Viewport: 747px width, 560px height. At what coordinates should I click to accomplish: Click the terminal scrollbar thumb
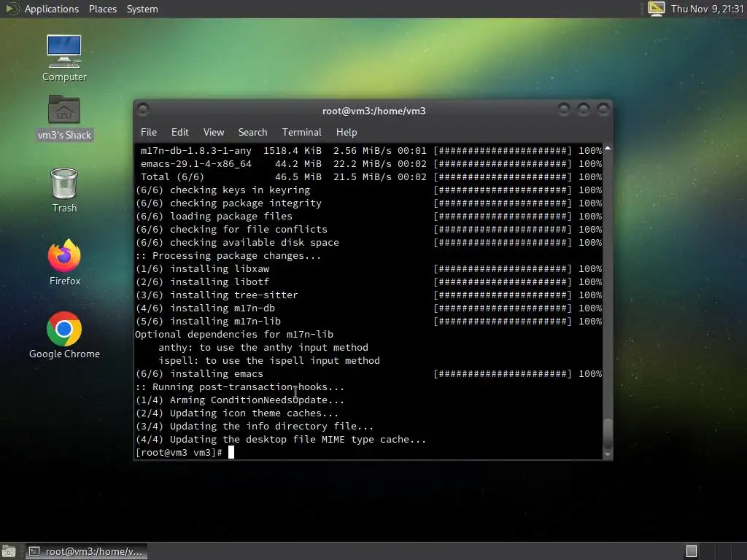(x=608, y=433)
